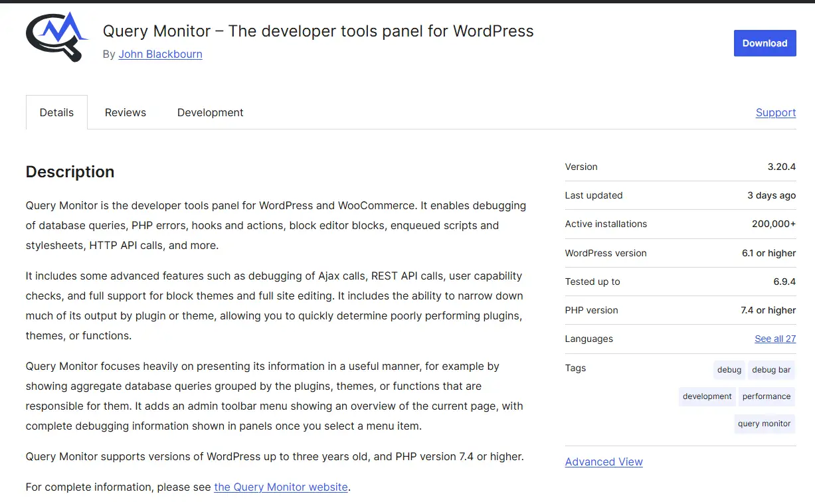Click the 200,000+ active installations value

[x=774, y=224]
